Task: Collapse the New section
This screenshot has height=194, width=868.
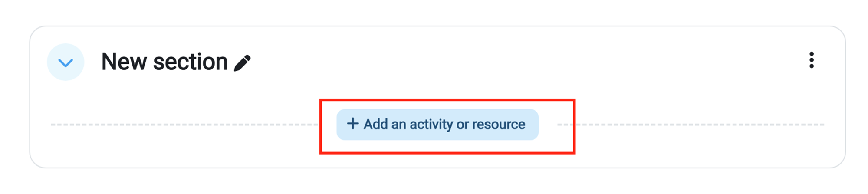Action: pos(66,62)
